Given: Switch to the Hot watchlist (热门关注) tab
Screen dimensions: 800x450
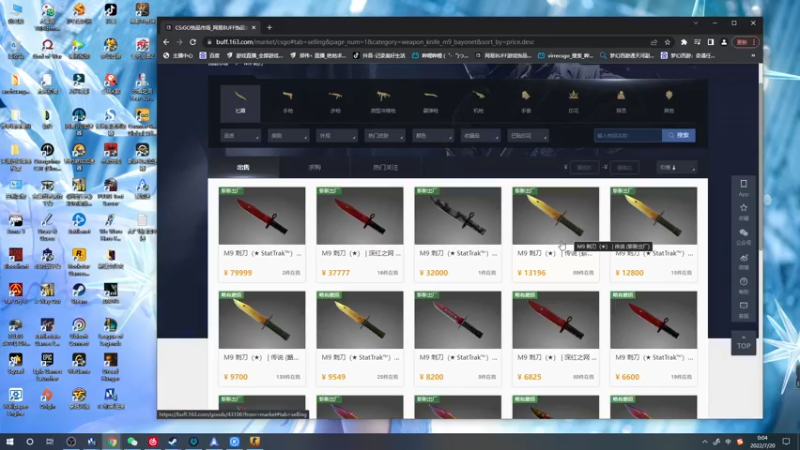Looking at the screenshot, I should (x=386, y=167).
